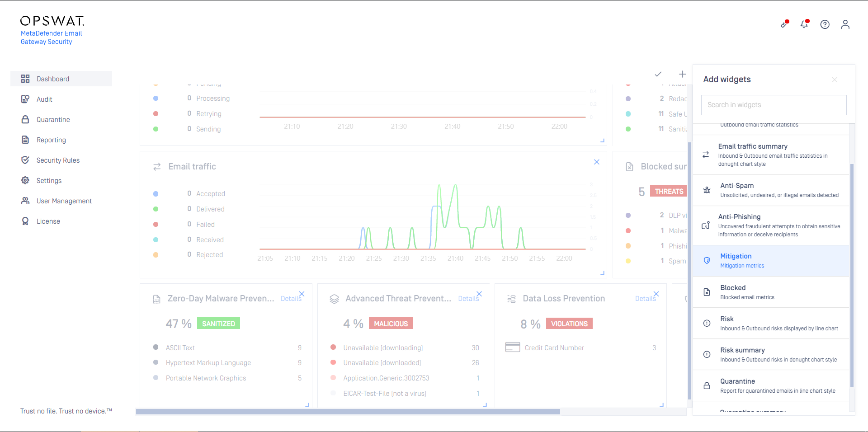This screenshot has height=432, width=868.
Task: Open Details of Zero-Day Malware Prevention
Action: [290, 299]
